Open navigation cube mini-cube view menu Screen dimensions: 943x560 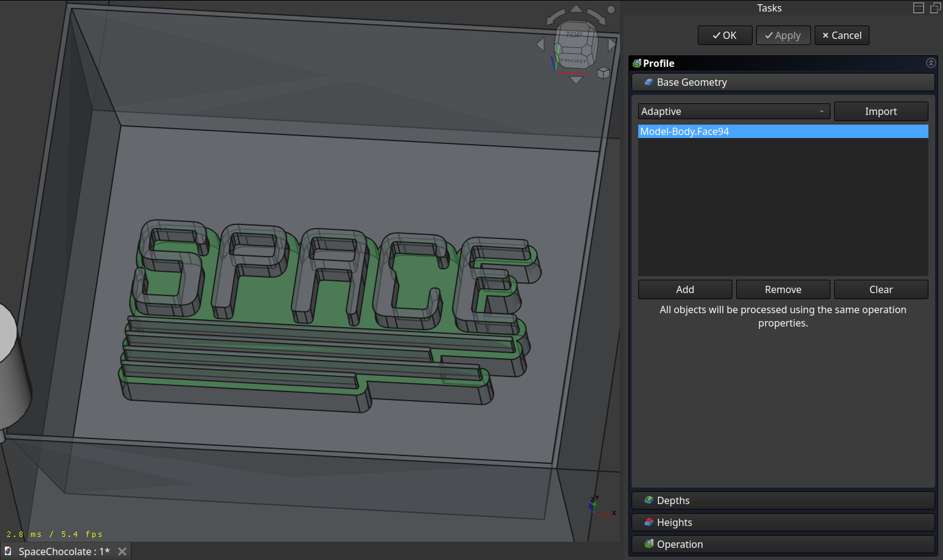[603, 73]
